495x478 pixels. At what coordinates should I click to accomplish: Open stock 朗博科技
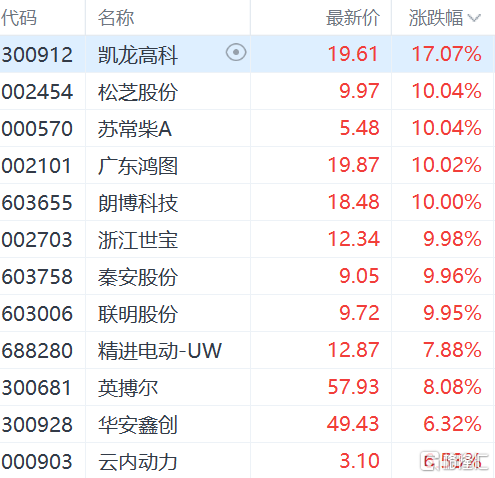138,203
